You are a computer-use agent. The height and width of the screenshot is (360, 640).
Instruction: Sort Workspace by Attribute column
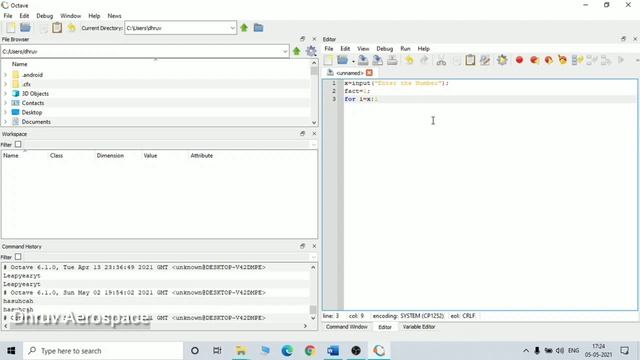tap(202, 156)
